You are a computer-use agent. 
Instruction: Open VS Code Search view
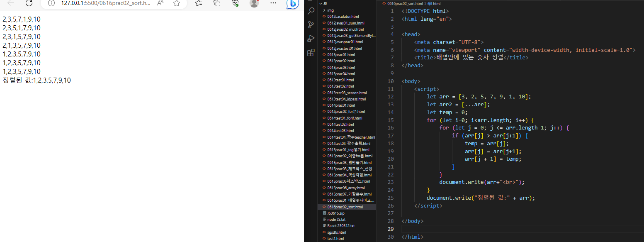(311, 11)
